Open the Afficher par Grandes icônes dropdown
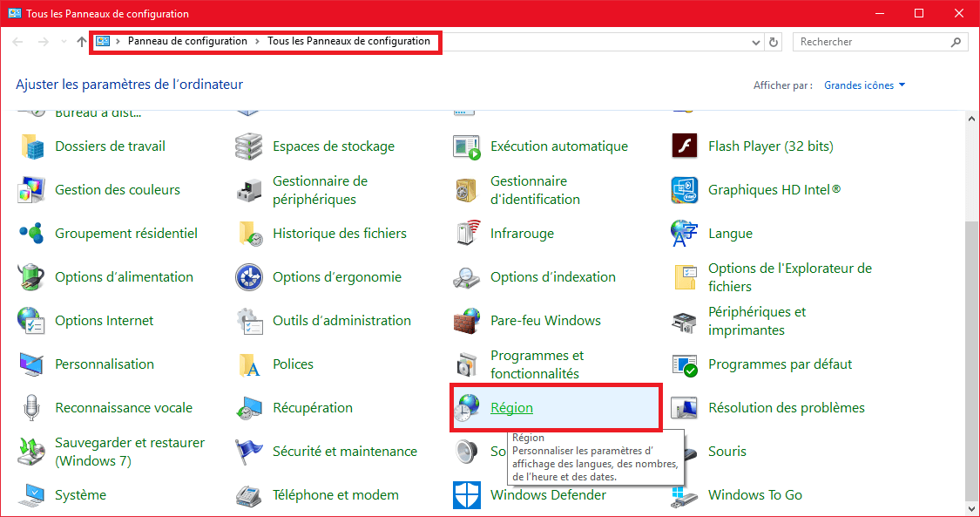Screen dimensions: 980x517 point(864,85)
